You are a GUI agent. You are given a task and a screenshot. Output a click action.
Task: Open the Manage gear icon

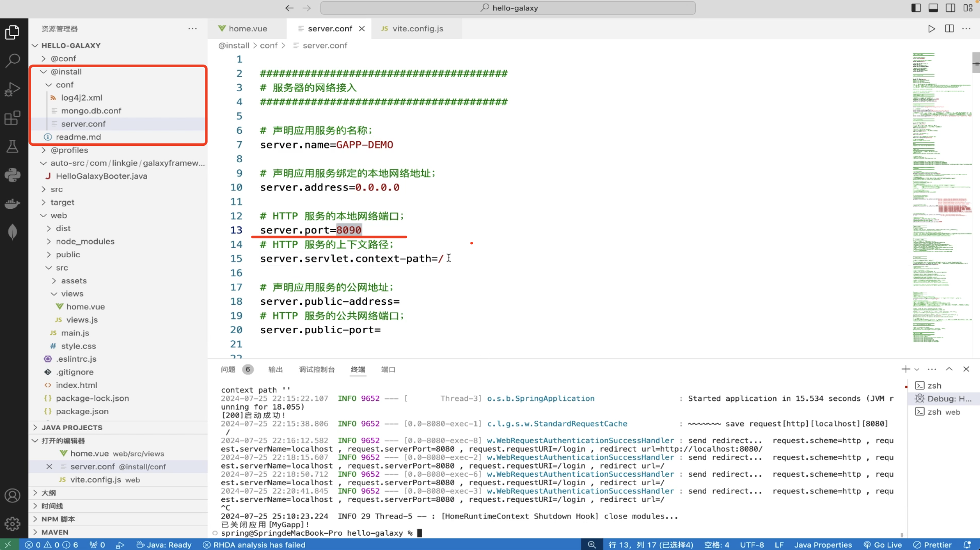point(13,524)
